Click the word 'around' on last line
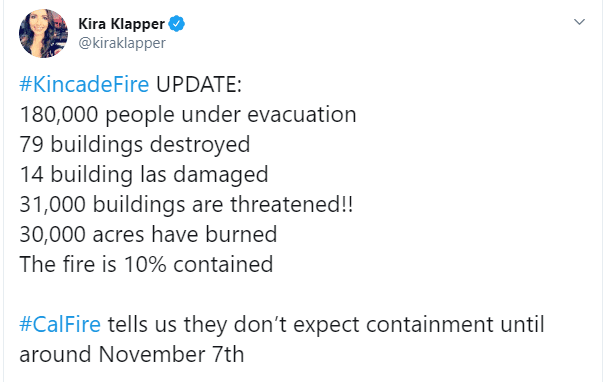 pyautogui.click(x=55, y=355)
